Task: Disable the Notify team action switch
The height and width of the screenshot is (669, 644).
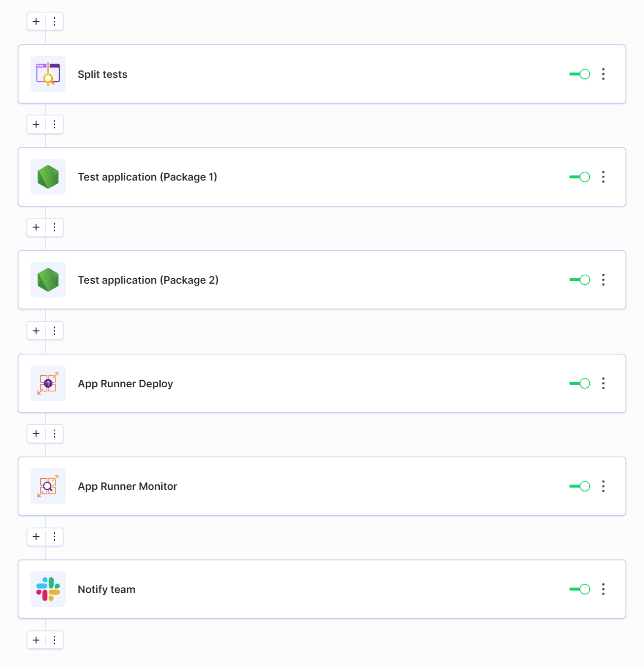Action: click(579, 589)
